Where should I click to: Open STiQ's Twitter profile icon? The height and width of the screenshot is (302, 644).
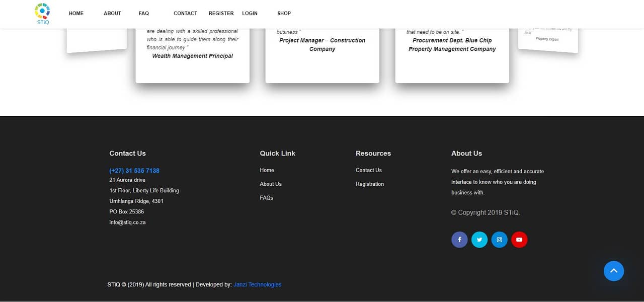tap(479, 240)
